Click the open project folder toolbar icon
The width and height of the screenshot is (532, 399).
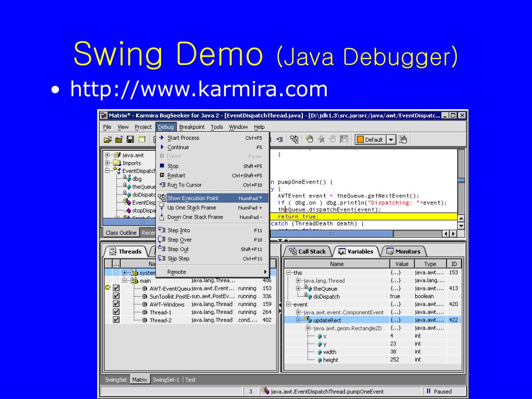(108, 139)
